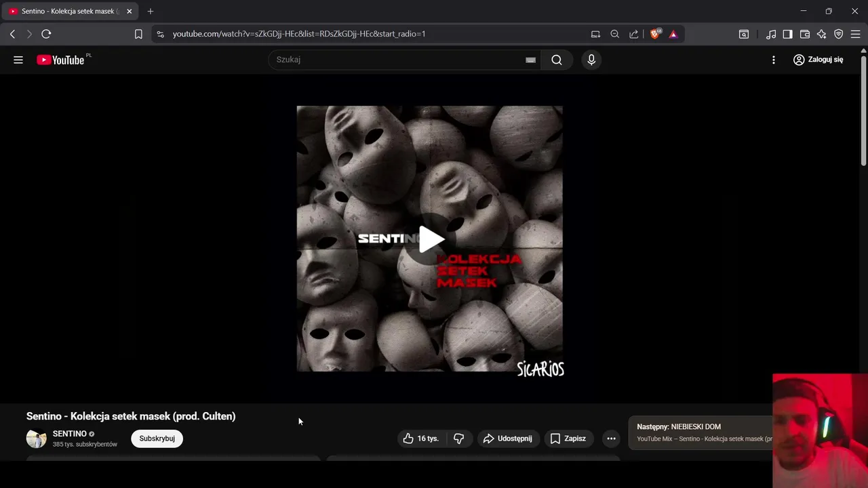Open tab search toolbar icon
Viewport: 868px width, 488px height.
point(744,34)
